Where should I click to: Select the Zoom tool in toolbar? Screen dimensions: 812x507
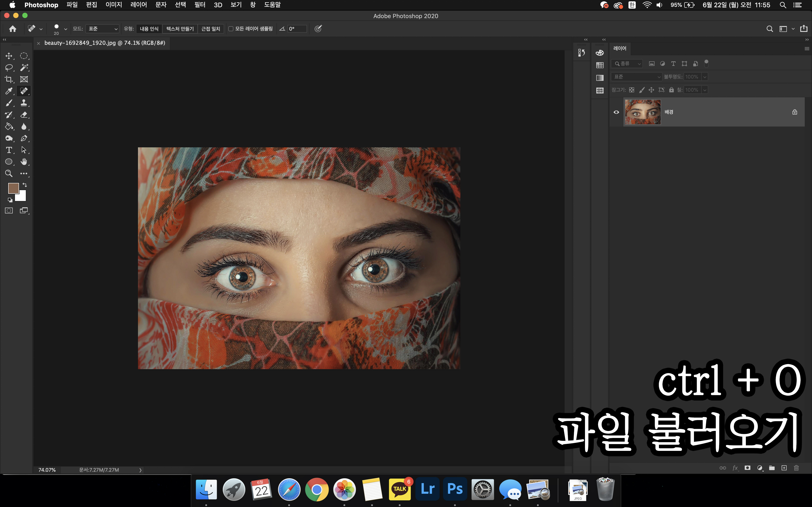pyautogui.click(x=9, y=173)
